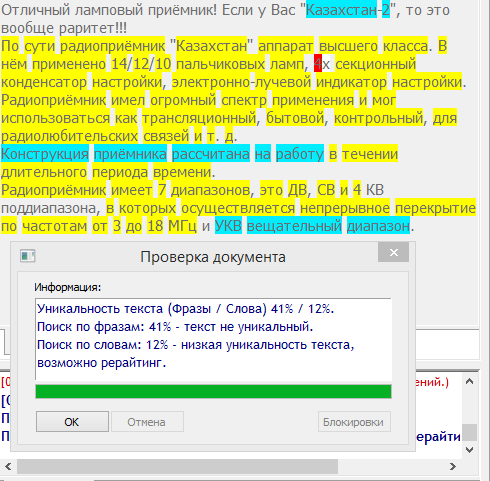Click the horizontal scrollbar thumb

(177, 466)
